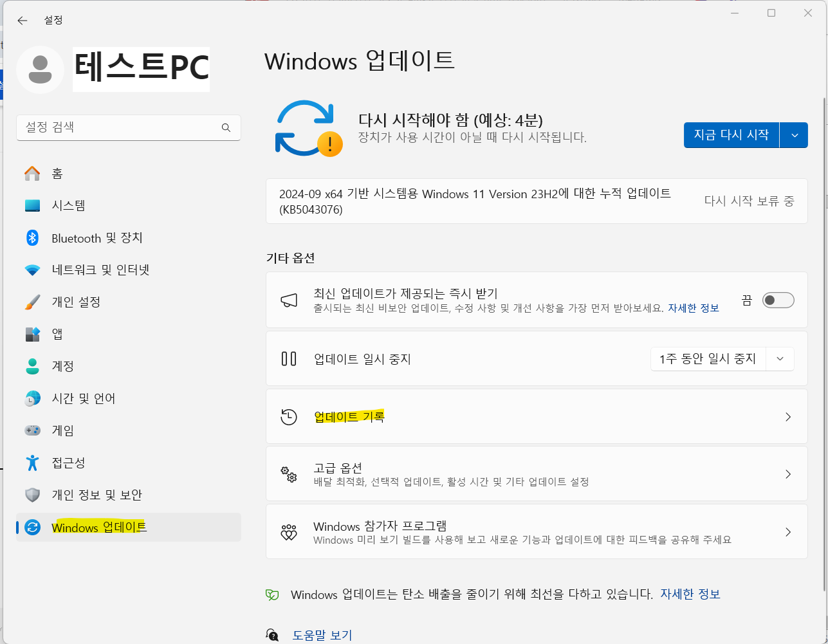Viewport: 828px width, 644px height.
Task: Click the 업데이트 일시 중지 label
Action: (x=362, y=359)
